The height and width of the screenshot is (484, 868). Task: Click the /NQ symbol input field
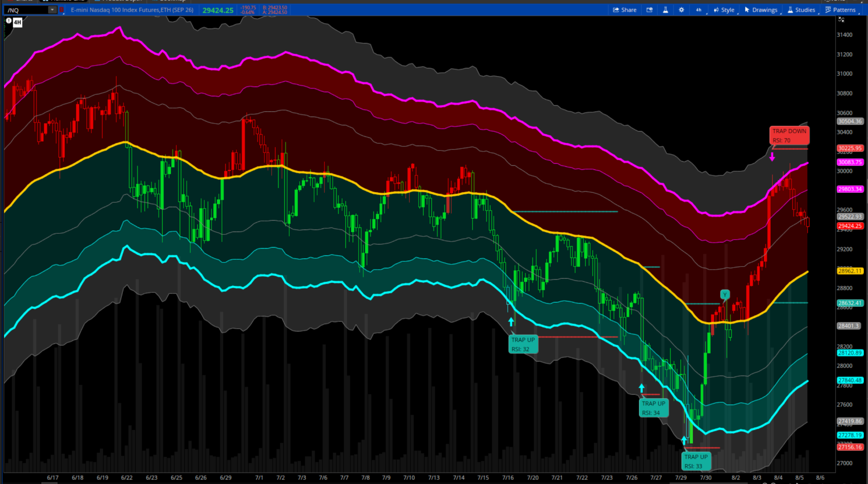(x=26, y=10)
